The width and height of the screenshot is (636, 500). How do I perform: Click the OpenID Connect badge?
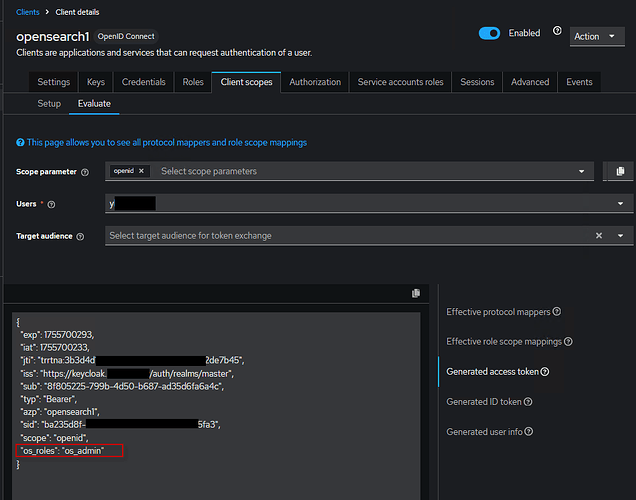pyautogui.click(x=126, y=36)
